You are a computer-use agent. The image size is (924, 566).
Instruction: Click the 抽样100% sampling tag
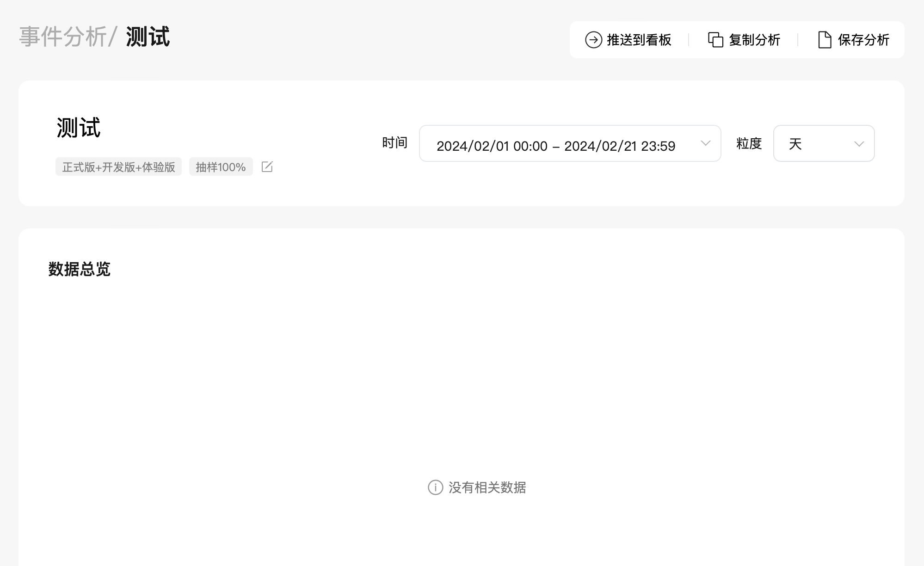pos(221,167)
